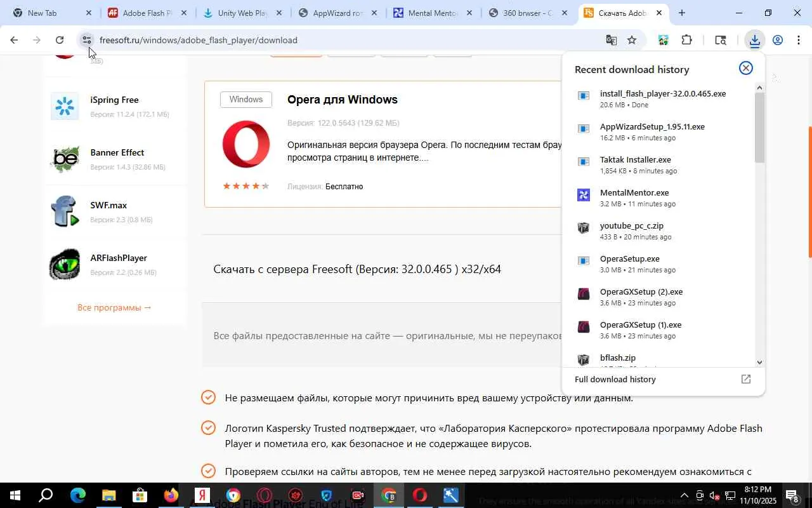812x508 pixels.
Task: Click the OperaGXSetup (2).exe file icon
Action: pos(584,294)
